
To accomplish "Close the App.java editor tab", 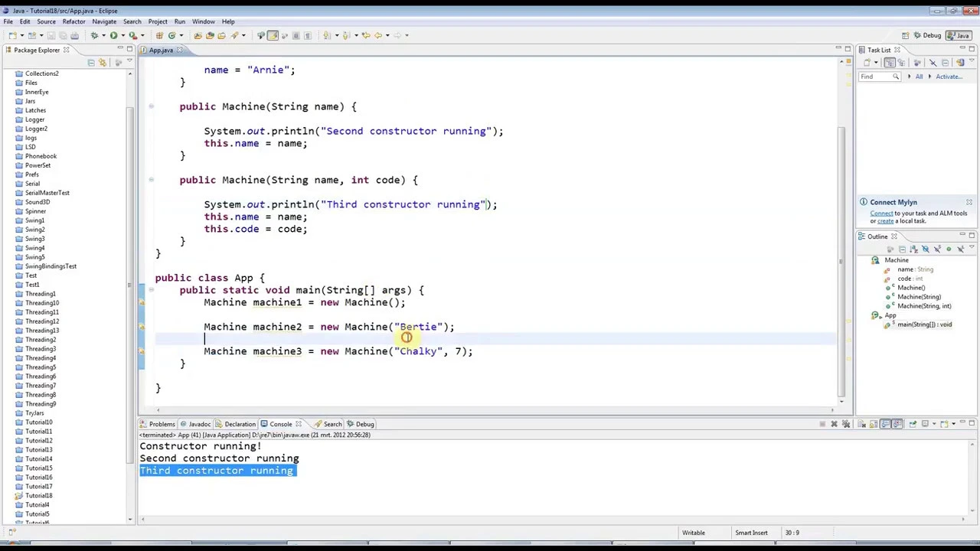I will pyautogui.click(x=179, y=50).
